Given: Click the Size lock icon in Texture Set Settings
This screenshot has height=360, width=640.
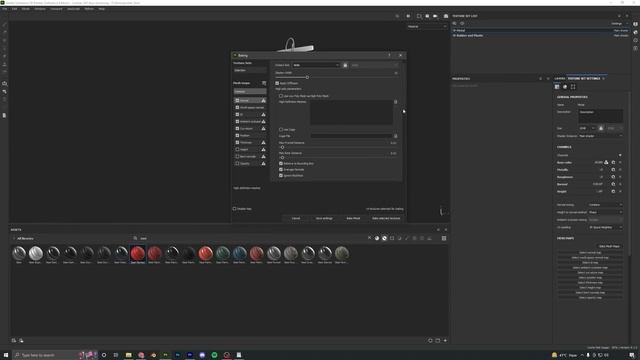Looking at the screenshot, I should point(601,128).
